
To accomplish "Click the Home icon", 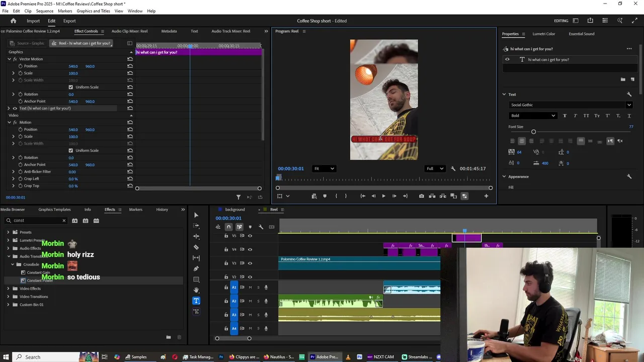I will point(14,21).
